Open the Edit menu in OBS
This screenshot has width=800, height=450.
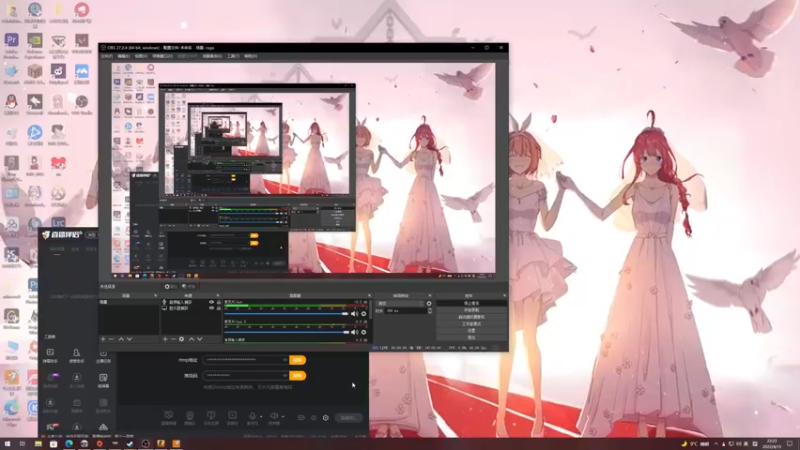coord(123,56)
